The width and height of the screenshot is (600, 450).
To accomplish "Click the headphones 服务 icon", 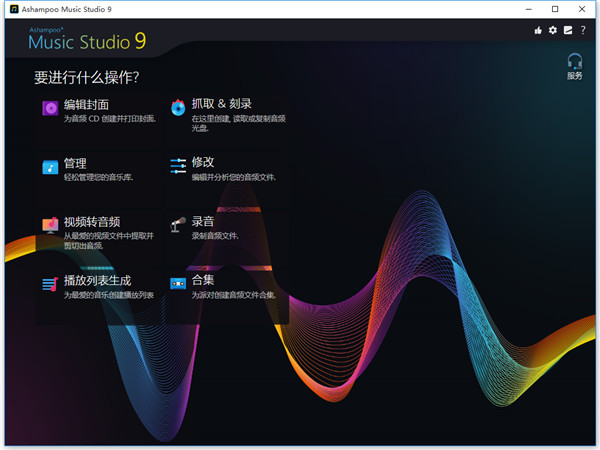I will tap(574, 61).
